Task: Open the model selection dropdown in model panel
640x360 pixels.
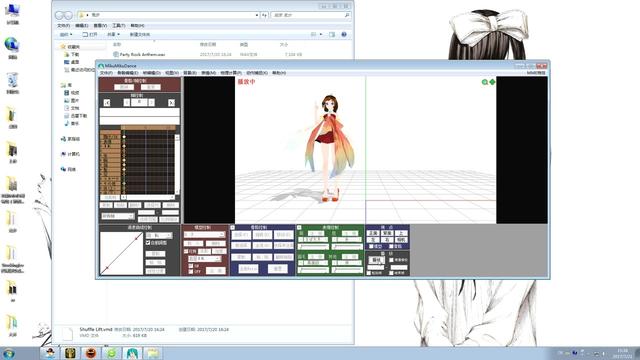Action: [204, 235]
